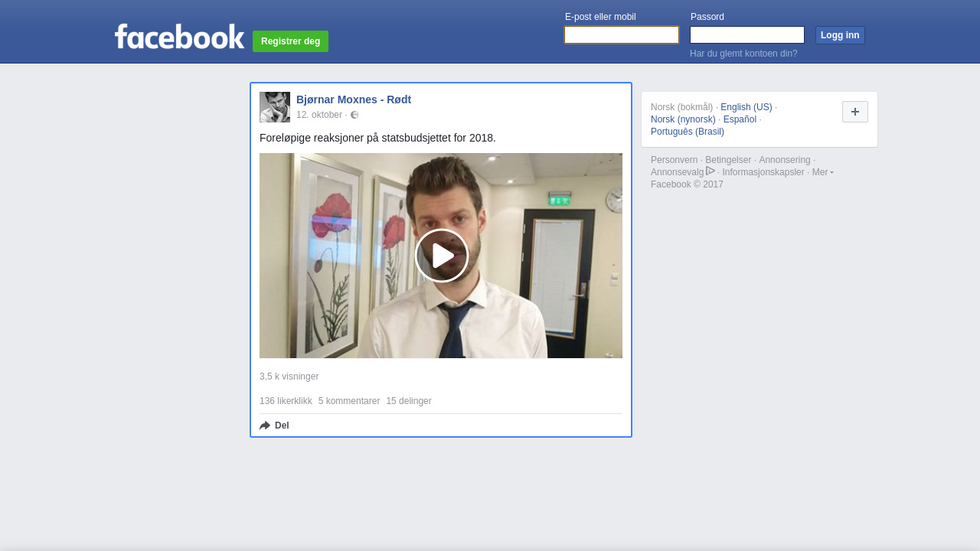Focus the E-post eller mobil field

pos(622,35)
